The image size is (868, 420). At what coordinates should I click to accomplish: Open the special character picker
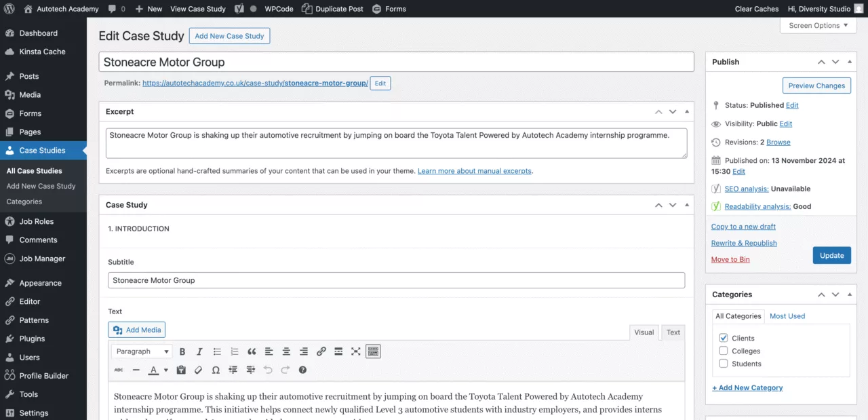coord(216,370)
